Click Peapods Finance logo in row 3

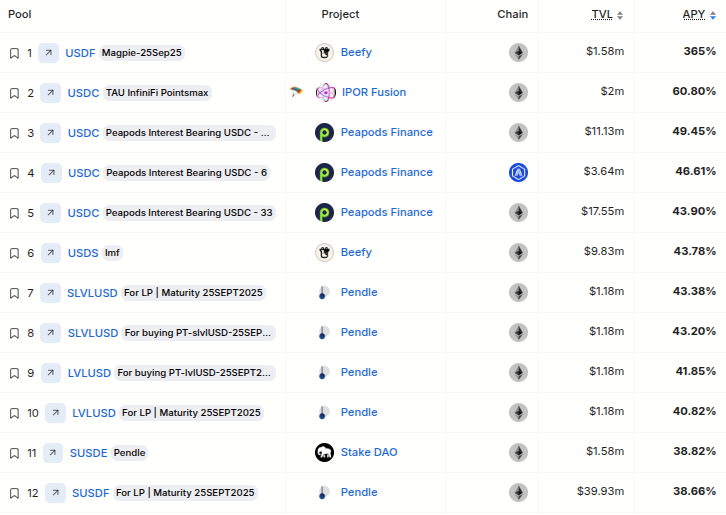[325, 132]
